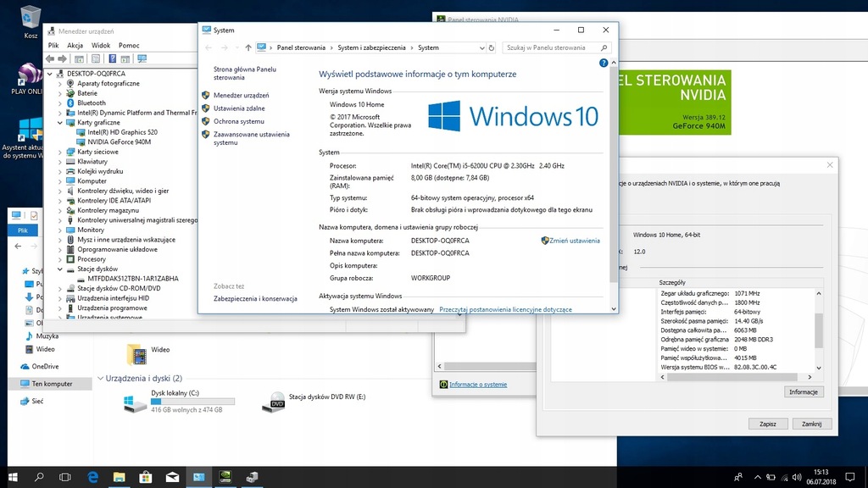Launch Microsoft Edge from the taskbar

point(92,477)
